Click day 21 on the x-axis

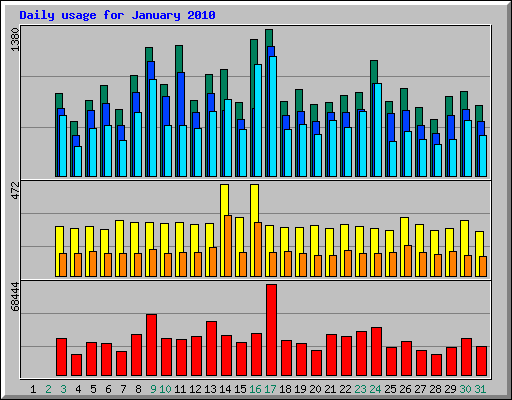[330, 389]
